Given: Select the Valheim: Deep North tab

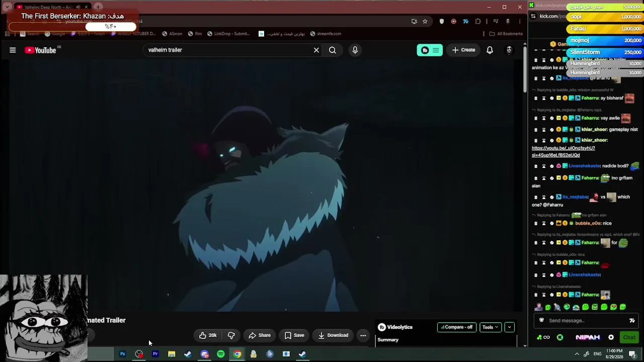Looking at the screenshot, I should (53, 7).
